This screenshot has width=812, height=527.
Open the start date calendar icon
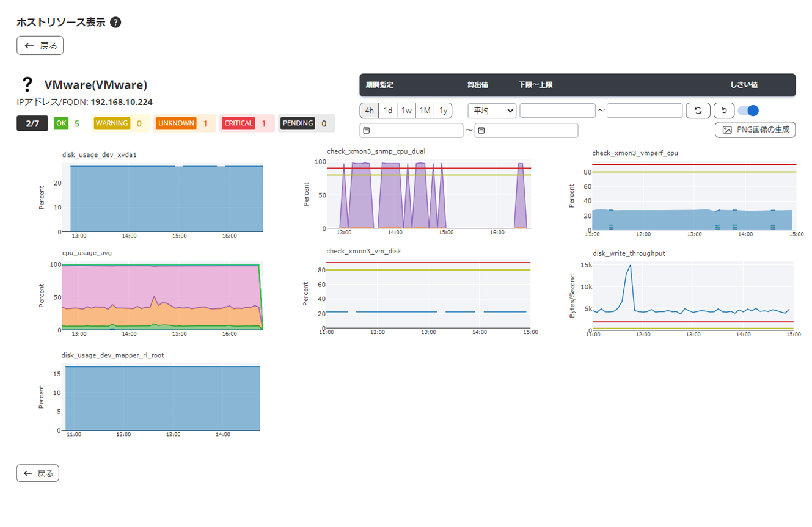click(367, 131)
